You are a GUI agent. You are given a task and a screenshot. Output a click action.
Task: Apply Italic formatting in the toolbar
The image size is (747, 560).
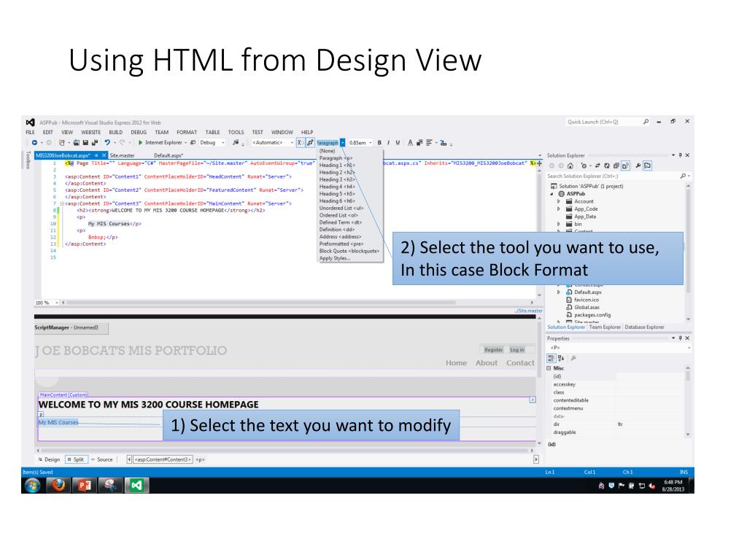tap(388, 142)
